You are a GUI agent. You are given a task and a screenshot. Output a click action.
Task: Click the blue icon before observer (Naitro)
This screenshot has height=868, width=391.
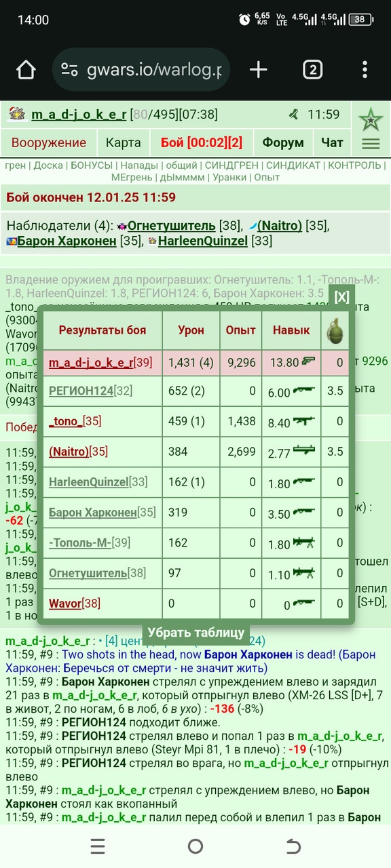[x=252, y=226]
